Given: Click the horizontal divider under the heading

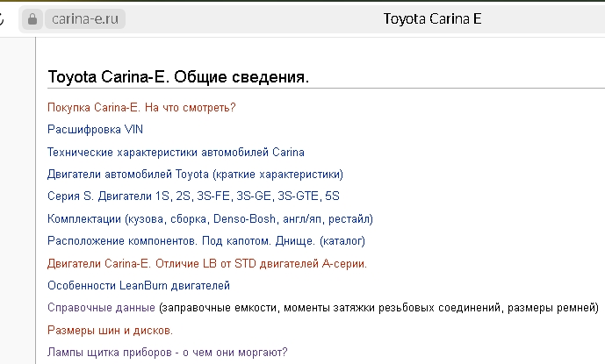Looking at the screenshot, I should point(325,89).
